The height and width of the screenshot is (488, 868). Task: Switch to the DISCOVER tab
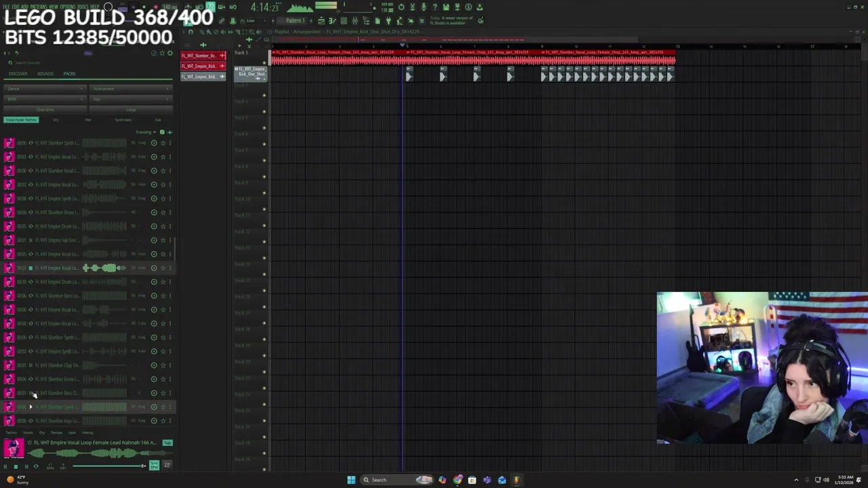tap(18, 74)
